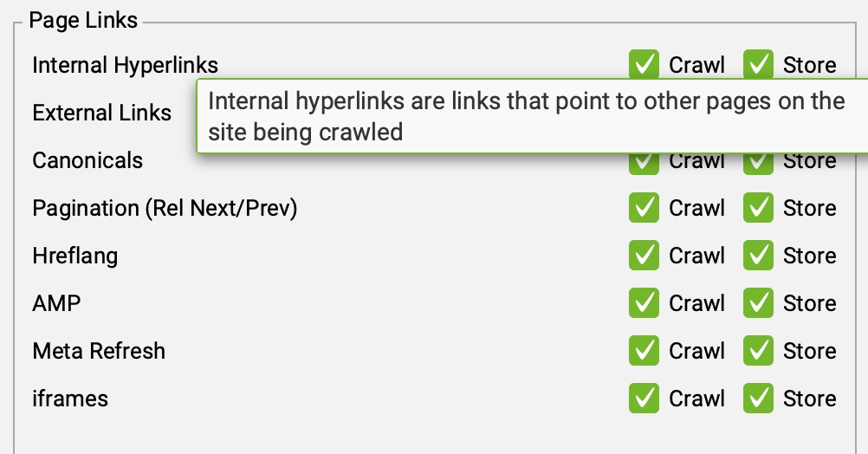Uncheck Store for Internal Hyperlinks
Viewport: 868px width, 454px height.
coord(758,65)
